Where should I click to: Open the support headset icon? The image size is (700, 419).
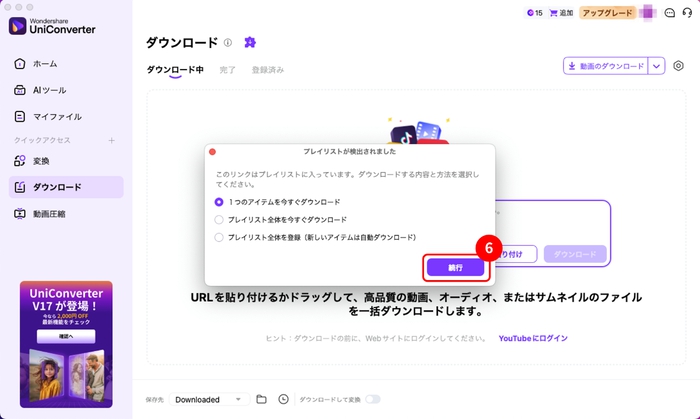[x=689, y=14]
